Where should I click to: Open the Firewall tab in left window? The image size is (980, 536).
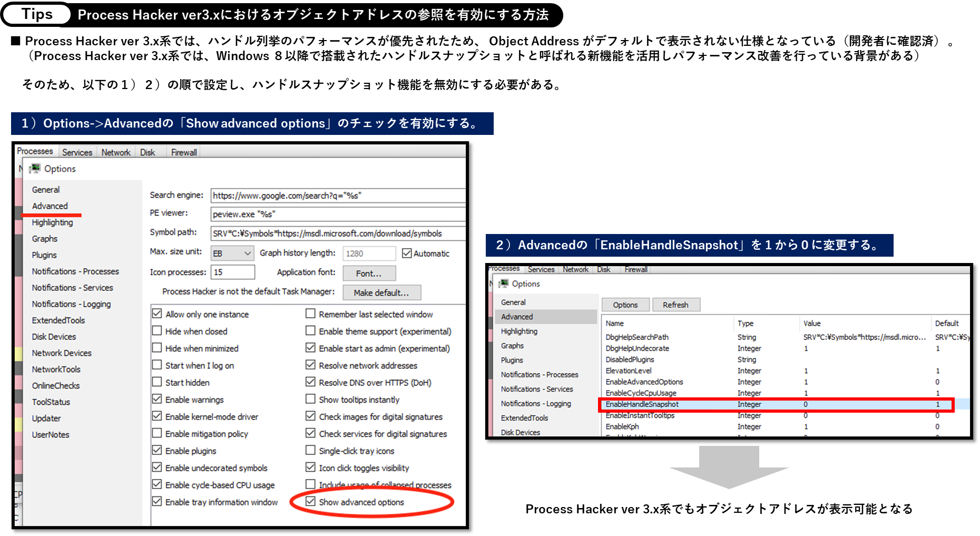click(x=184, y=152)
